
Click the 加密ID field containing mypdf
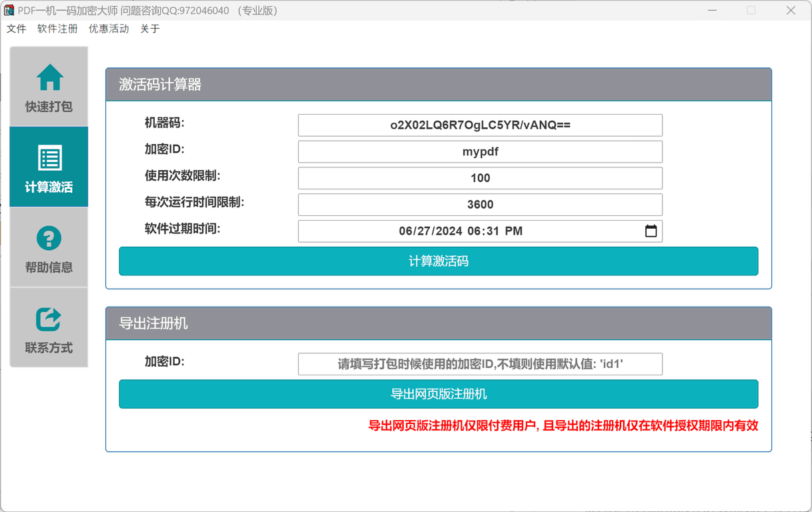pyautogui.click(x=480, y=151)
